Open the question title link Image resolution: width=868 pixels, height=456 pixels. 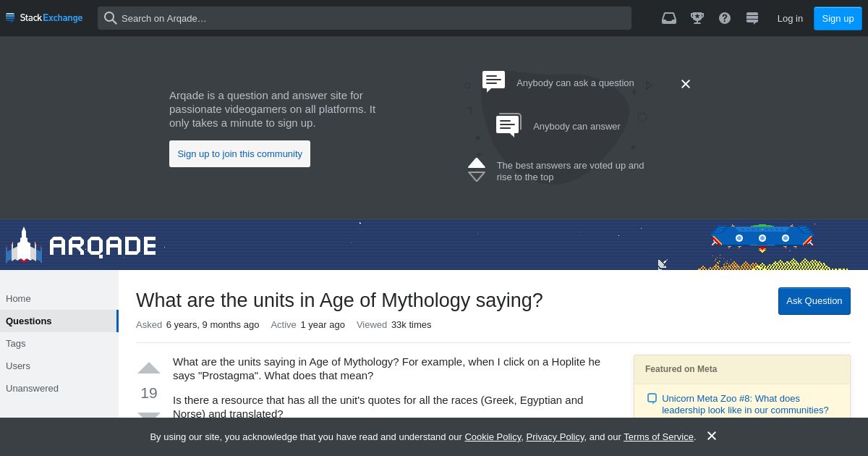coord(339,300)
